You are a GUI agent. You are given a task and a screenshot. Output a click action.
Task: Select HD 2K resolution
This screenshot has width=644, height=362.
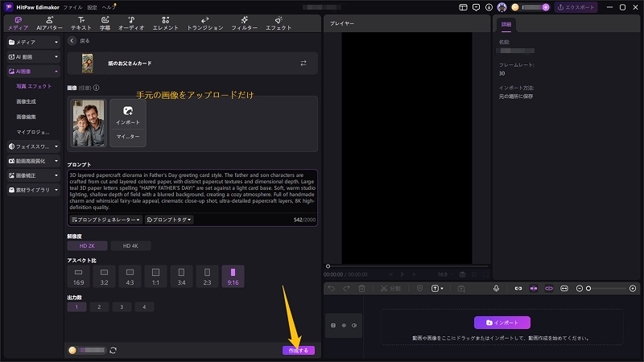[87, 246]
